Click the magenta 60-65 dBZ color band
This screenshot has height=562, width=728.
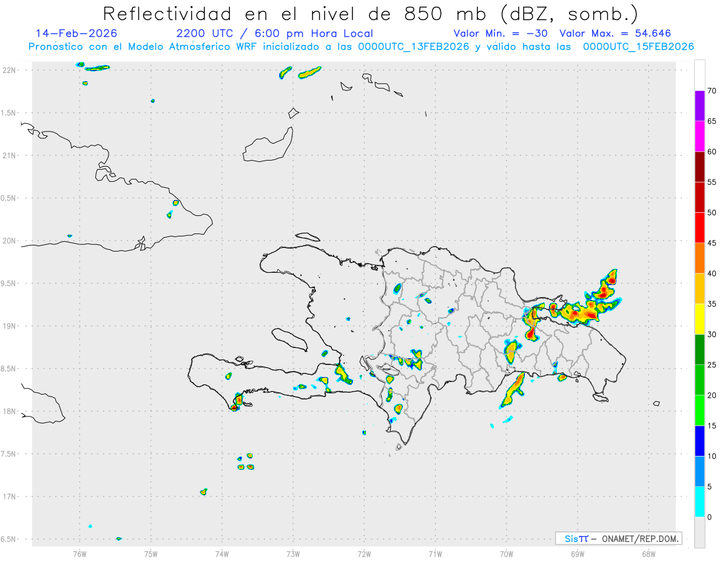pyautogui.click(x=699, y=136)
